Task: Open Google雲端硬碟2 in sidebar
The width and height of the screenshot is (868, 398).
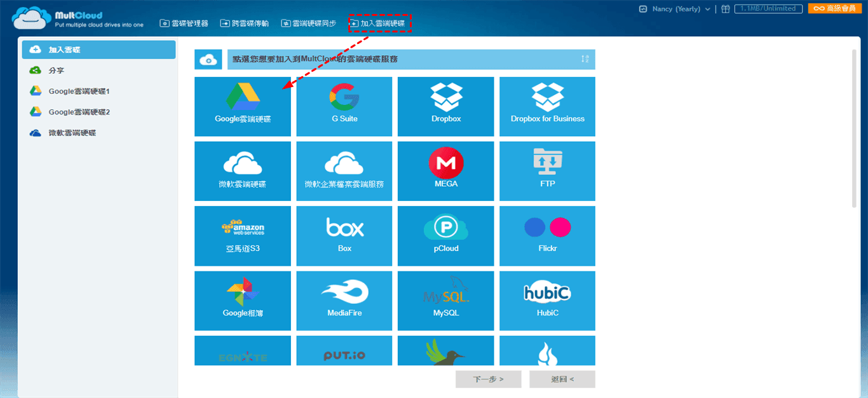Action: point(98,112)
